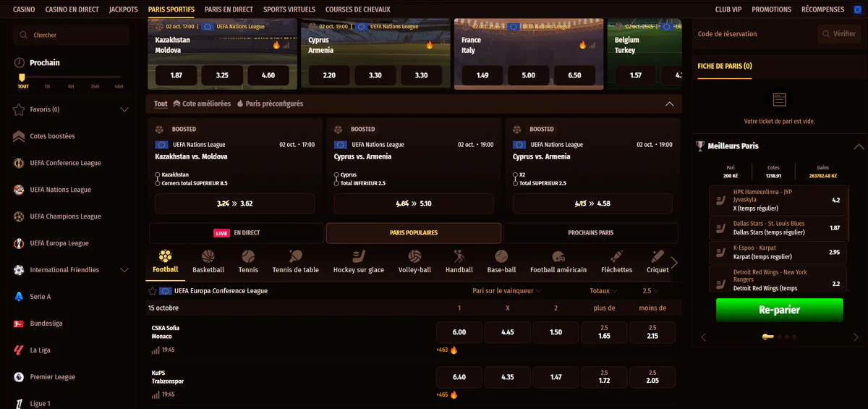Image resolution: width=868 pixels, height=409 pixels.
Task: Add boosted odds 3.62 Kazakhstan bet
Action: click(235, 203)
